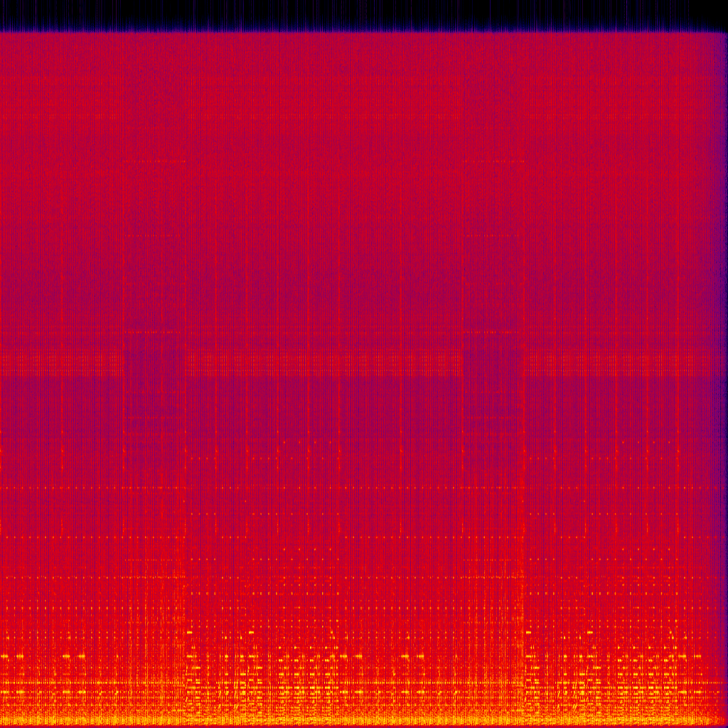Image resolution: width=728 pixels, height=728 pixels.
Task: Click the second yellow peak blob from left
Action: (252, 632)
